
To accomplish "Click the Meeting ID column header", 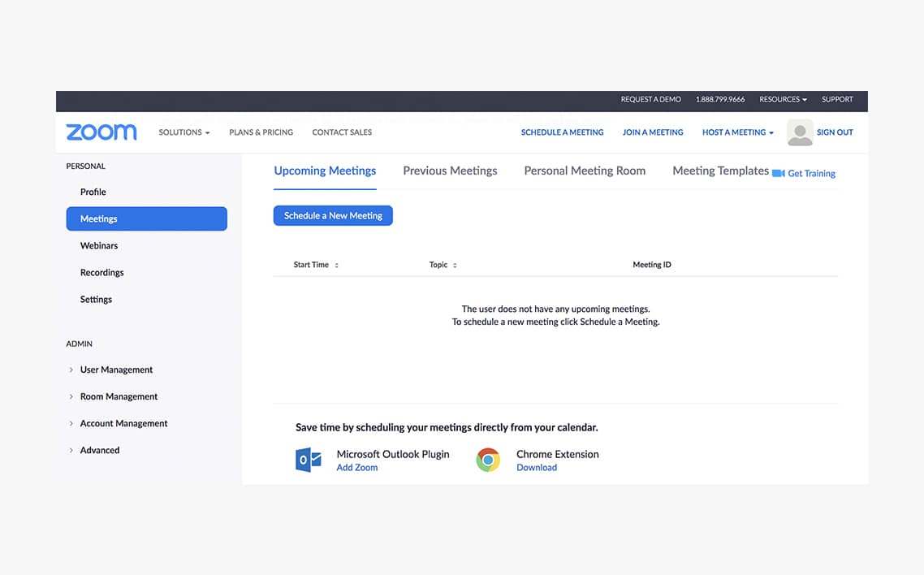I will point(652,265).
